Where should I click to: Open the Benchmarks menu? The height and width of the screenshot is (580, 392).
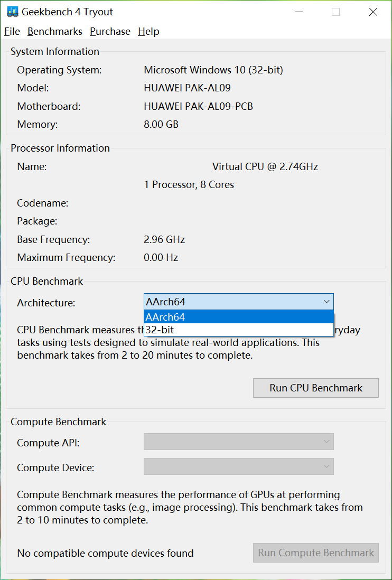(55, 32)
